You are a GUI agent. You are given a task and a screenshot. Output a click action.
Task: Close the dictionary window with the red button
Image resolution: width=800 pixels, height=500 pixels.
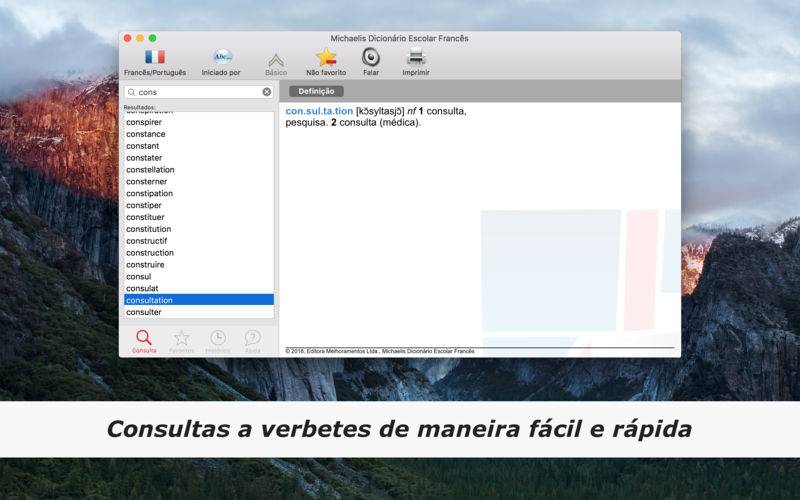coord(128,38)
